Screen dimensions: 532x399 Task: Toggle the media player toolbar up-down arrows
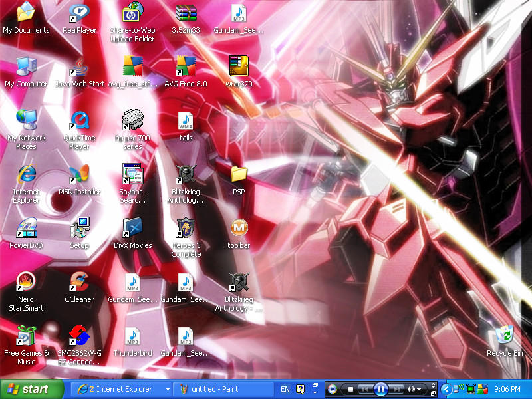pos(434,385)
